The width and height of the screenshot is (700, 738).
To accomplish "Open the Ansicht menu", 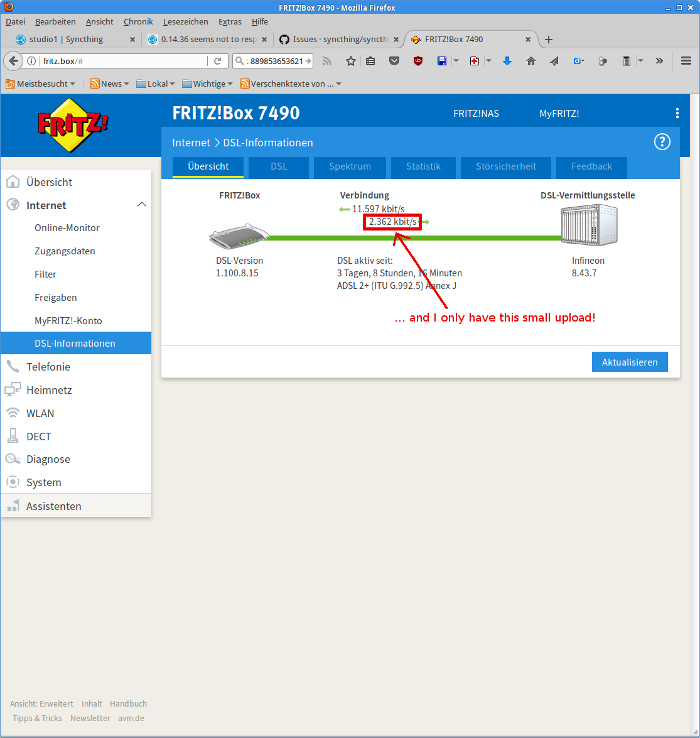I will point(99,21).
